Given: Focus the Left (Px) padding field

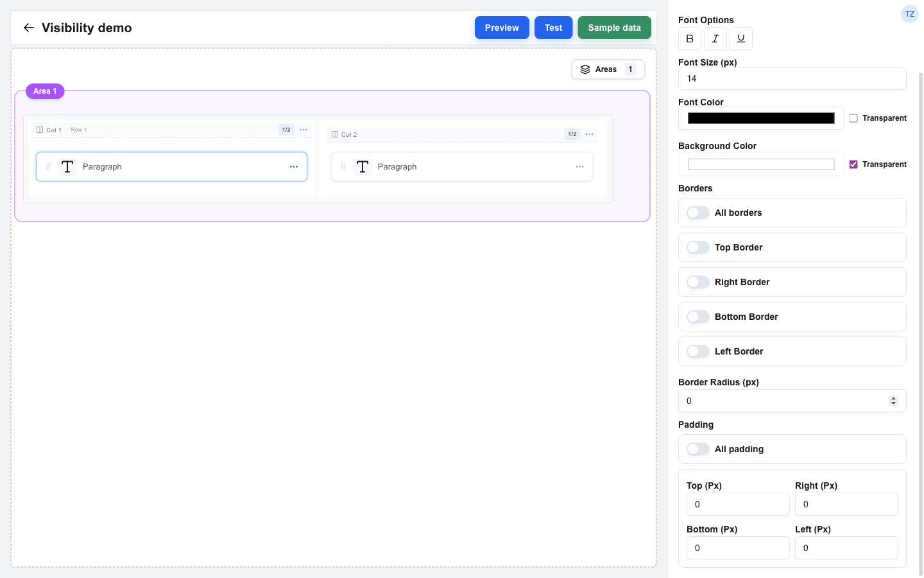Looking at the screenshot, I should coord(846,548).
